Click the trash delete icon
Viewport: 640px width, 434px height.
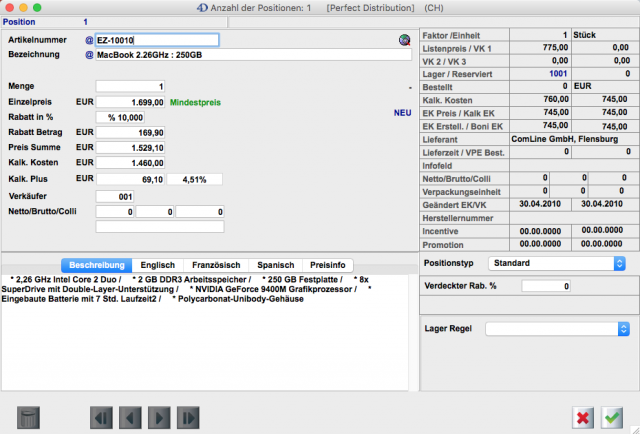coord(29,415)
